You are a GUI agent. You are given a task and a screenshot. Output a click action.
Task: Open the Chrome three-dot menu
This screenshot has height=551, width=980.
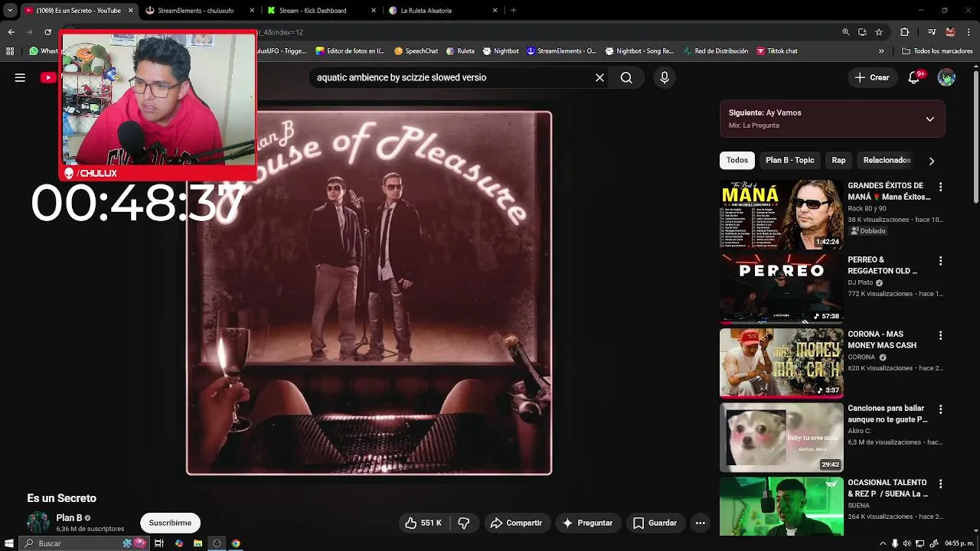(x=969, y=32)
